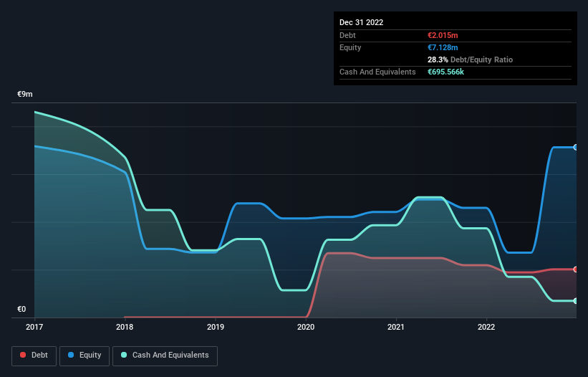Click Cash And Equivalents label in tooltip
588x377 pixels.
click(x=377, y=72)
